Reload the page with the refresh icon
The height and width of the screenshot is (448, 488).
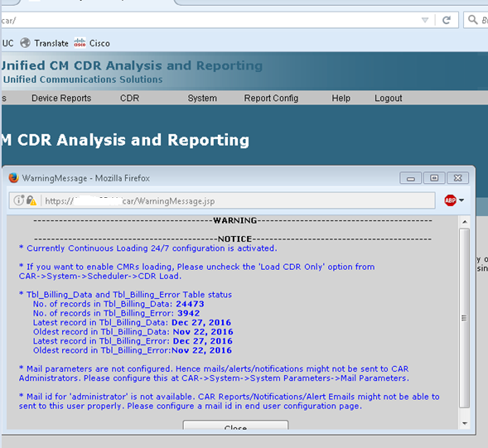click(447, 20)
